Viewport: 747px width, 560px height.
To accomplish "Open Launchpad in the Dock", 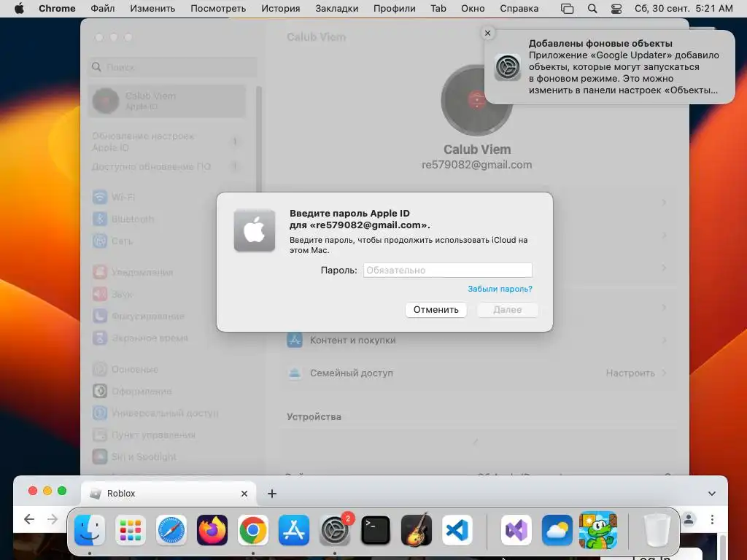I will click(x=131, y=530).
